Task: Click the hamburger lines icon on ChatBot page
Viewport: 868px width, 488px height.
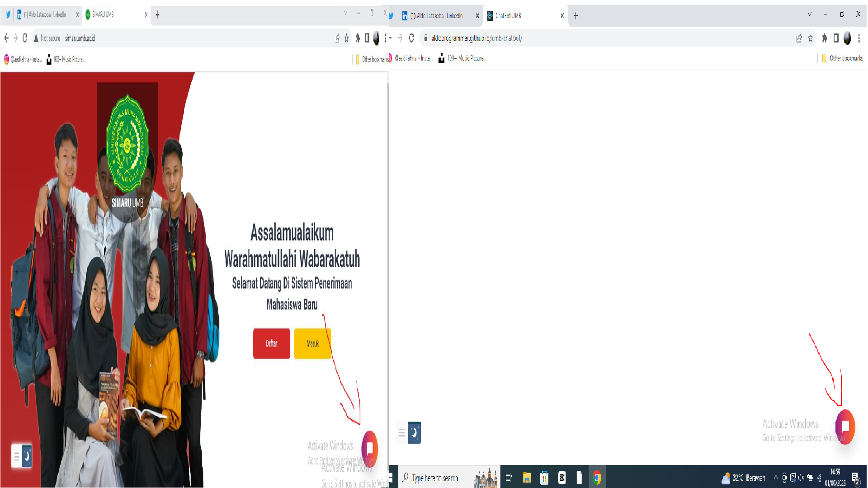Action: [x=401, y=433]
